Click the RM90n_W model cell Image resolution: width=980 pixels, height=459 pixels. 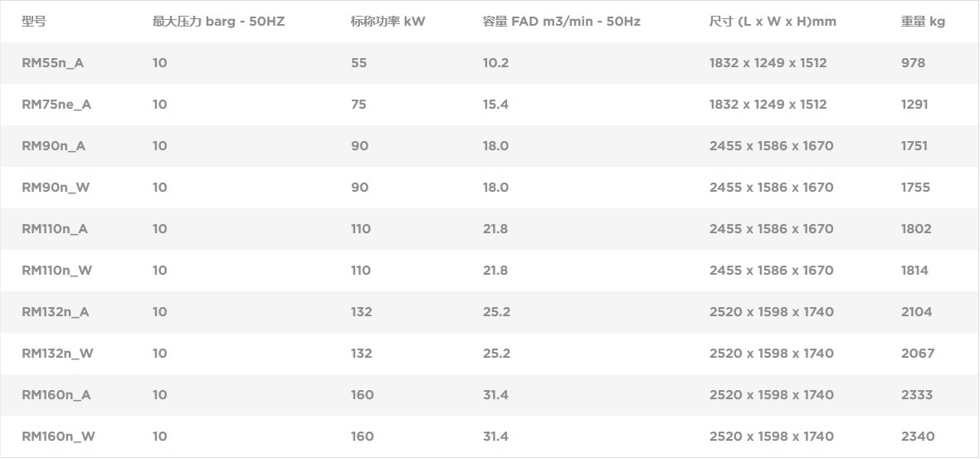coord(56,187)
